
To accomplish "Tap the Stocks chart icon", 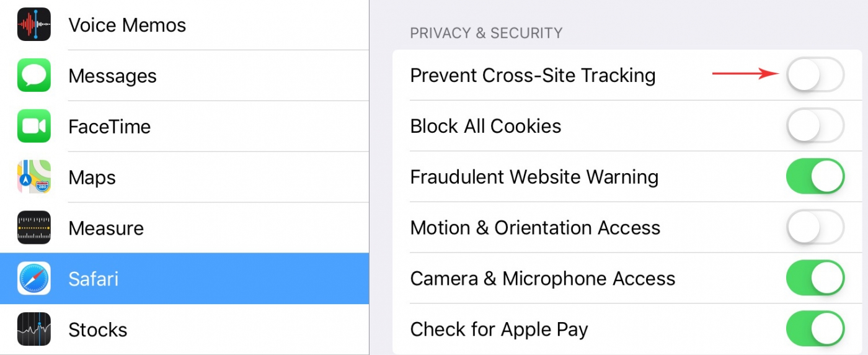I will coord(34,330).
